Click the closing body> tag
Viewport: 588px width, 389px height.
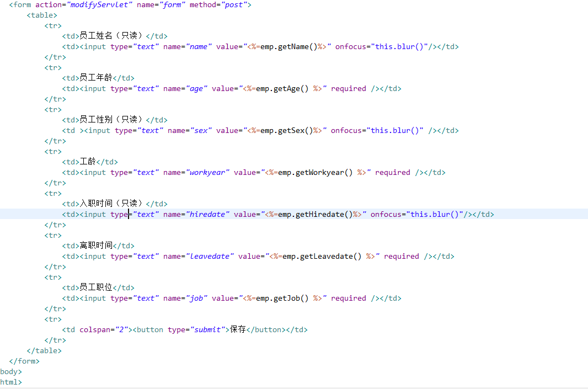point(11,372)
